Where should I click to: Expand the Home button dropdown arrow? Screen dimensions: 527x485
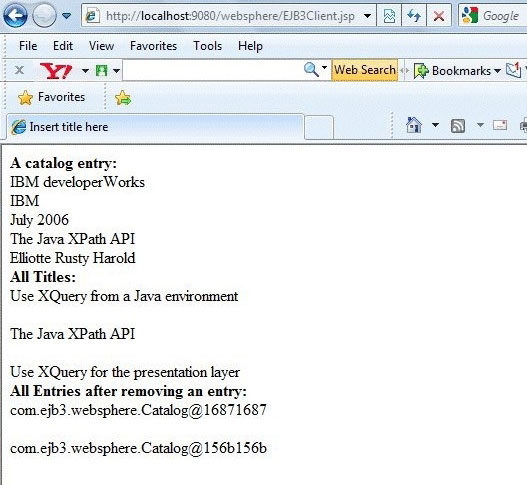(435, 125)
